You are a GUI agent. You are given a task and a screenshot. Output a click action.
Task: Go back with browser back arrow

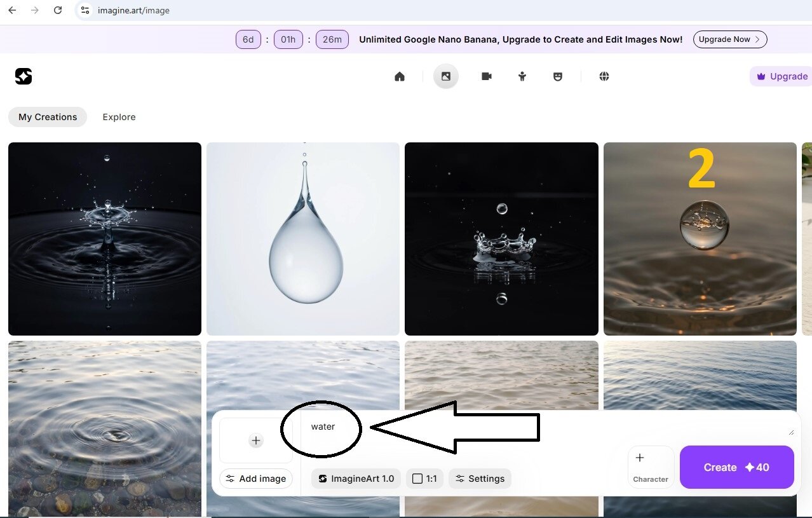coord(12,10)
